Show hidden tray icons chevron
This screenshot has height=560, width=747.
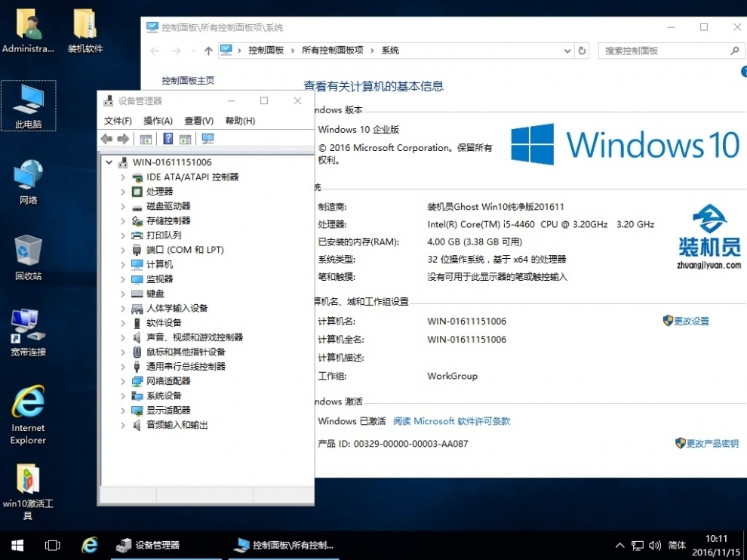[619, 545]
